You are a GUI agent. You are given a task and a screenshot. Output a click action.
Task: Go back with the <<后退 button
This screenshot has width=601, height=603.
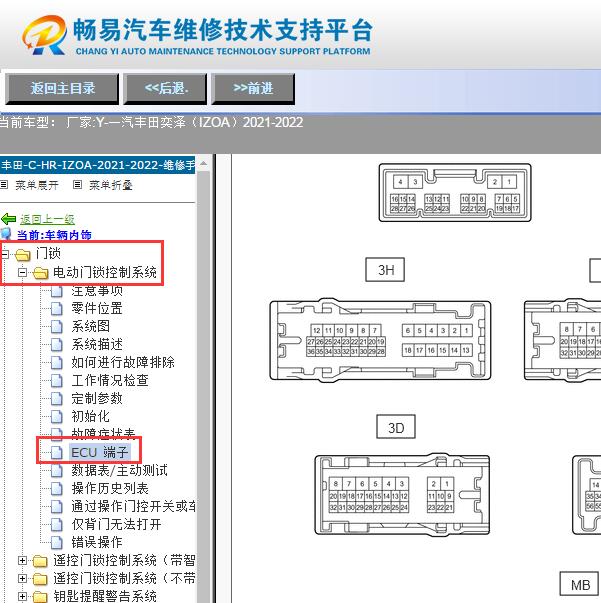[x=165, y=89]
